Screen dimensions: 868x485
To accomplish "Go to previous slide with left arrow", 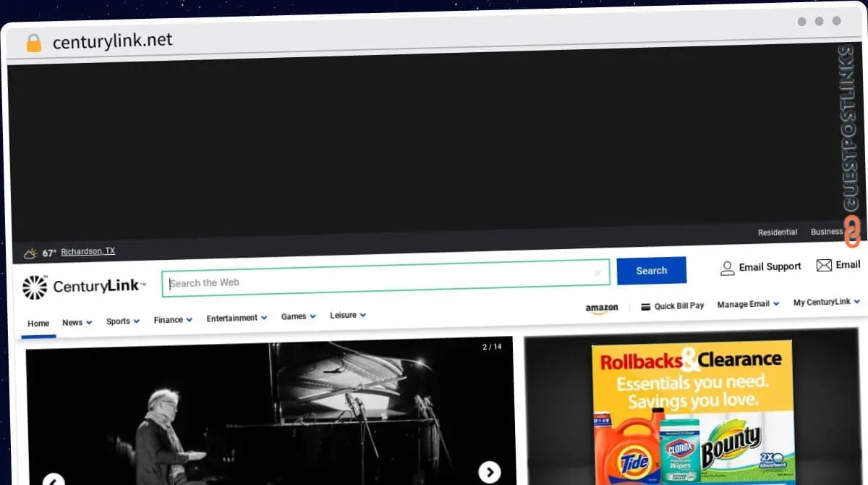I will (54, 479).
